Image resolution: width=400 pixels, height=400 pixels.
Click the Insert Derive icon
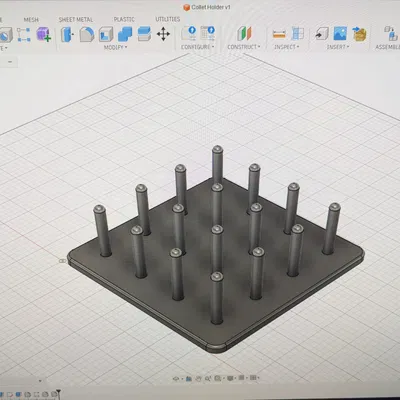[322, 34]
